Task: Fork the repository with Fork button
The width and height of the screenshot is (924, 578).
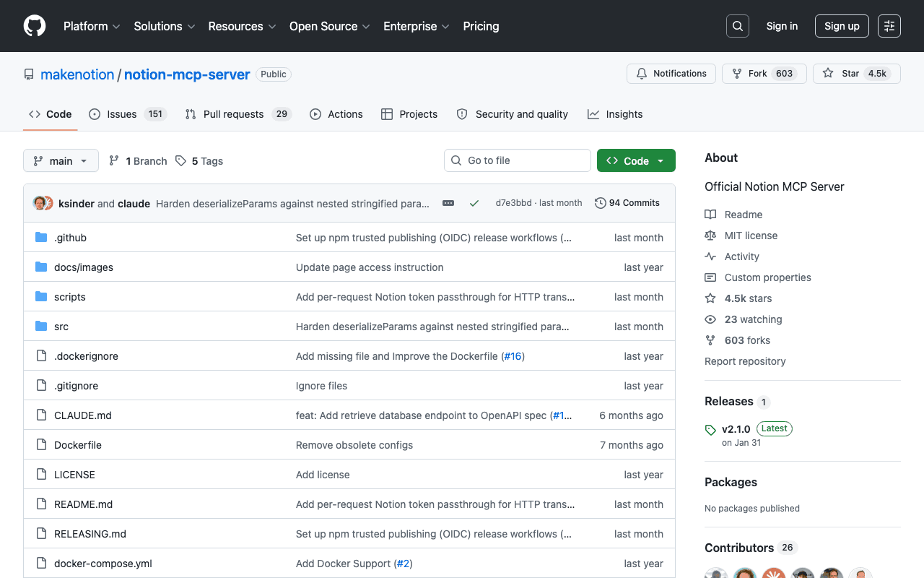Action: coord(764,74)
